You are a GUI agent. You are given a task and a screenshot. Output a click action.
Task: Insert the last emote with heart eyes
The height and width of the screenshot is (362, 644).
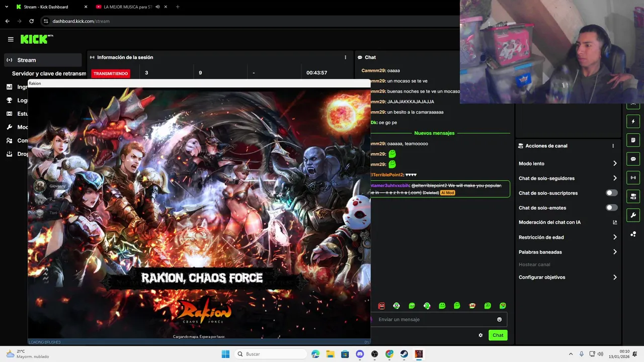[503, 306]
